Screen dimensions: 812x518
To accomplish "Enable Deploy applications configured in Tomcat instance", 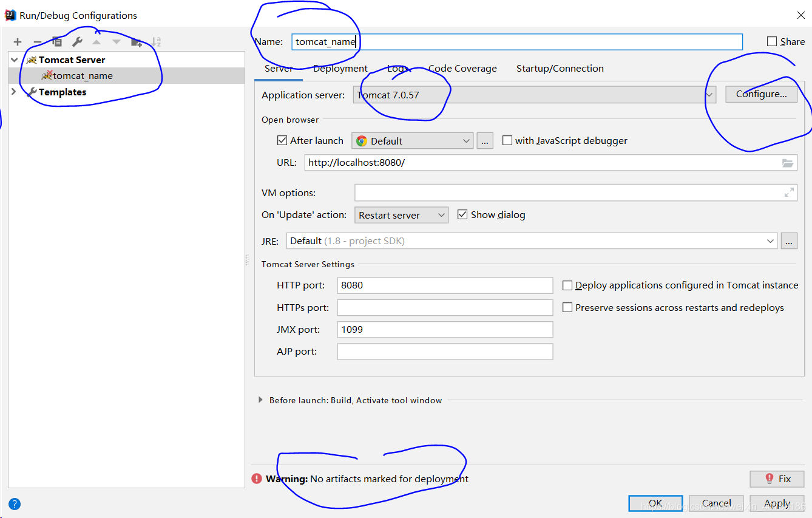I will point(567,285).
